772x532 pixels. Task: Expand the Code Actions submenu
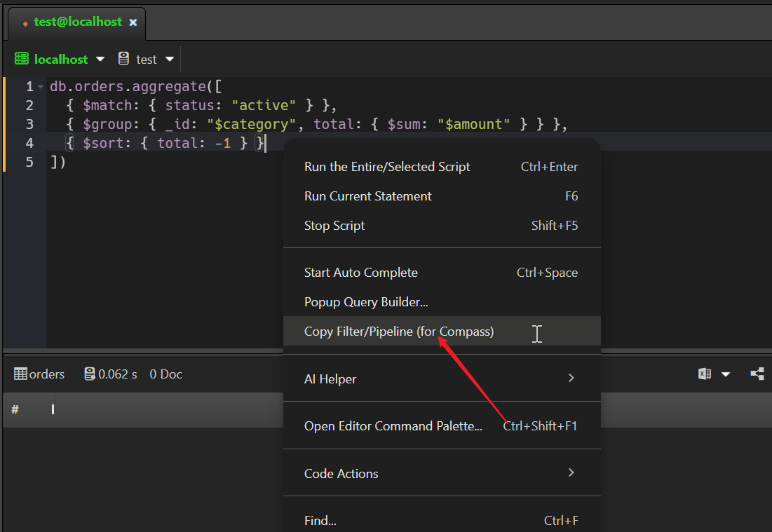coord(442,473)
